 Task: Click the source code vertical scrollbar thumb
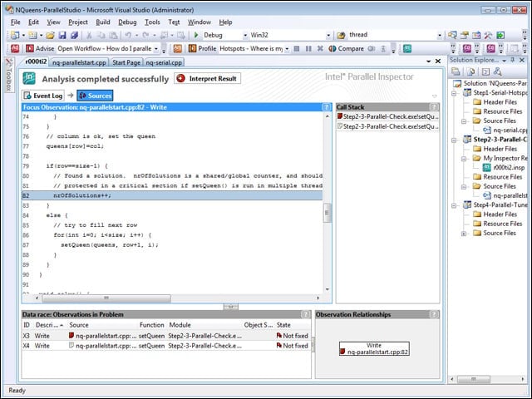tap(327, 213)
